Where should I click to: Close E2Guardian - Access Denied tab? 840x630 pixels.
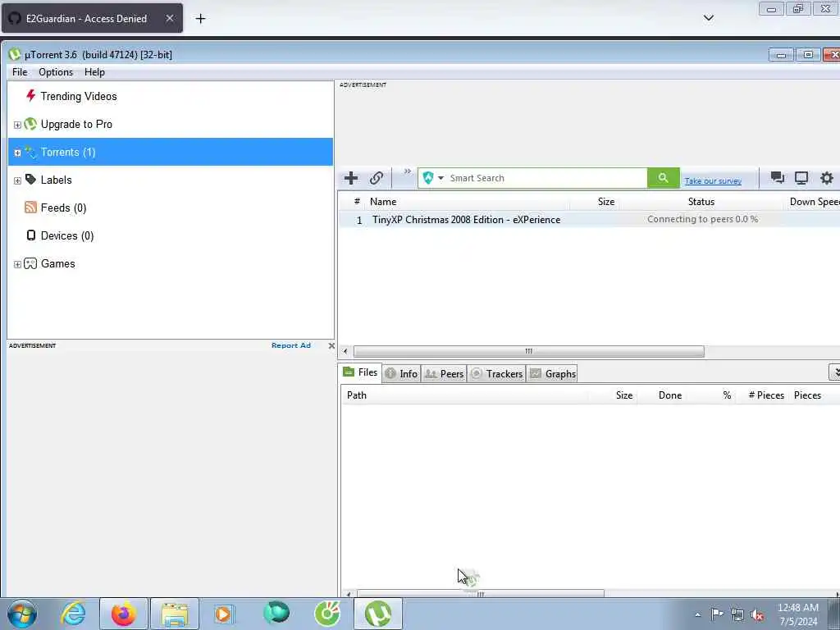(x=169, y=18)
